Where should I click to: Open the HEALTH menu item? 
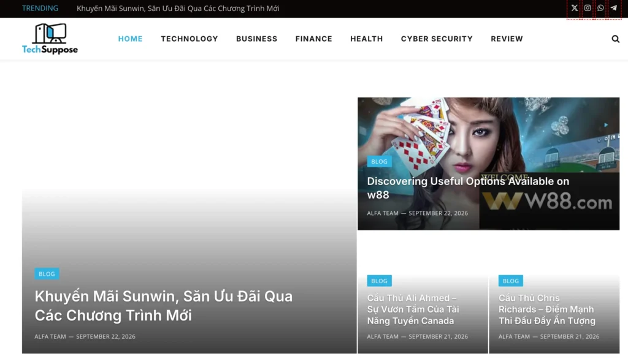367,39
